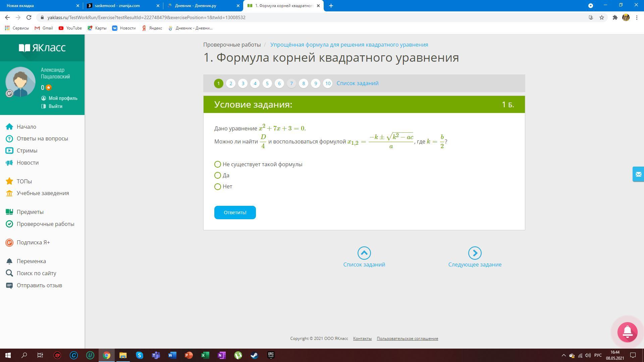644x362 pixels.
Task: Open the blue envelope feedback tab
Action: click(x=638, y=174)
